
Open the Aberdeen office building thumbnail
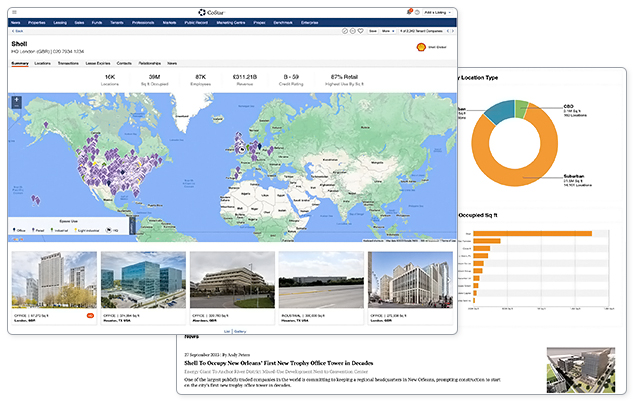(232, 280)
